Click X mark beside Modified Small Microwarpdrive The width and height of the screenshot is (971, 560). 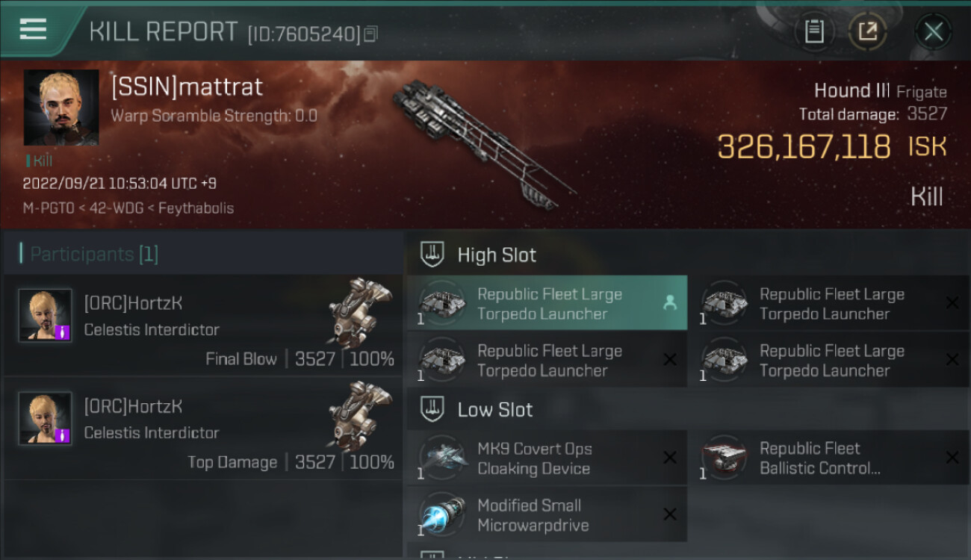(670, 514)
